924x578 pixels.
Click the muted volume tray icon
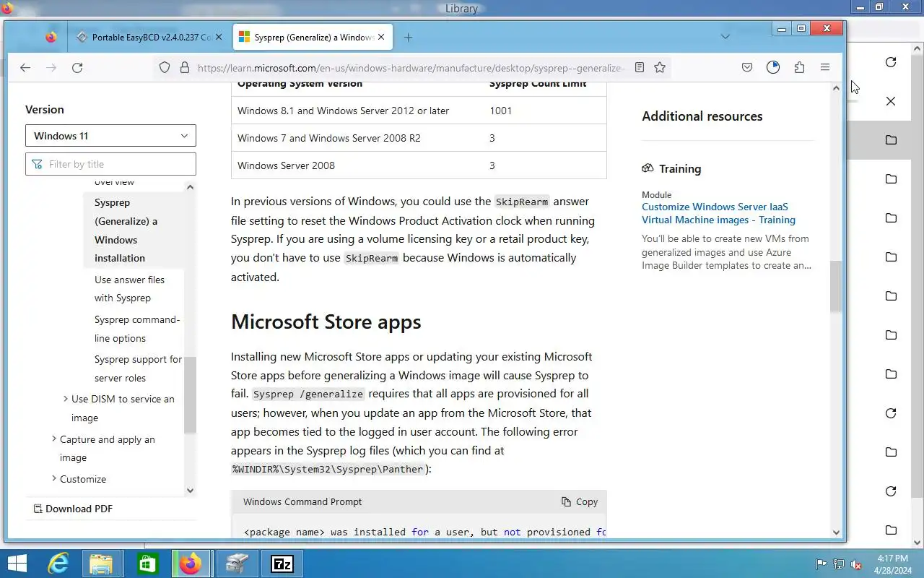[x=856, y=564]
